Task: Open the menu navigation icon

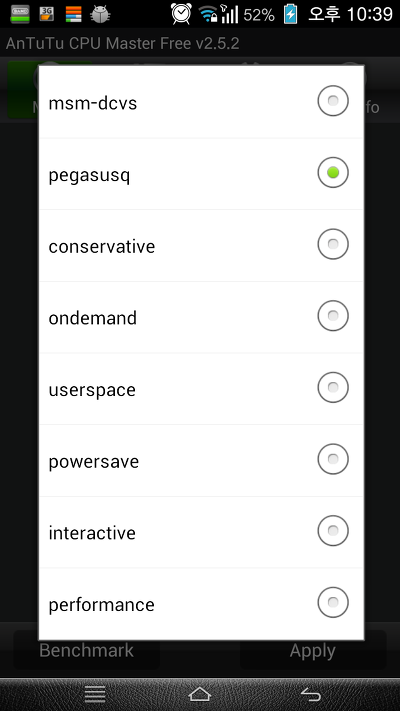Action: pyautogui.click(x=95, y=694)
